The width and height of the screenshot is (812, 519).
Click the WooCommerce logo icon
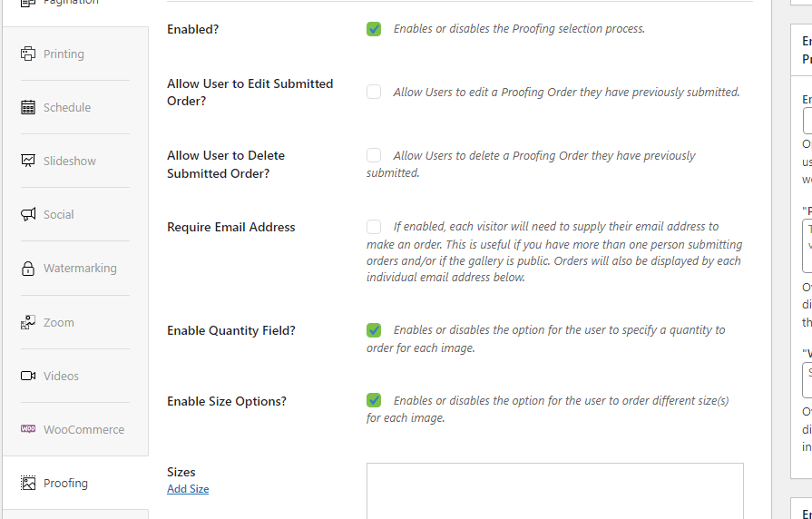coord(28,429)
